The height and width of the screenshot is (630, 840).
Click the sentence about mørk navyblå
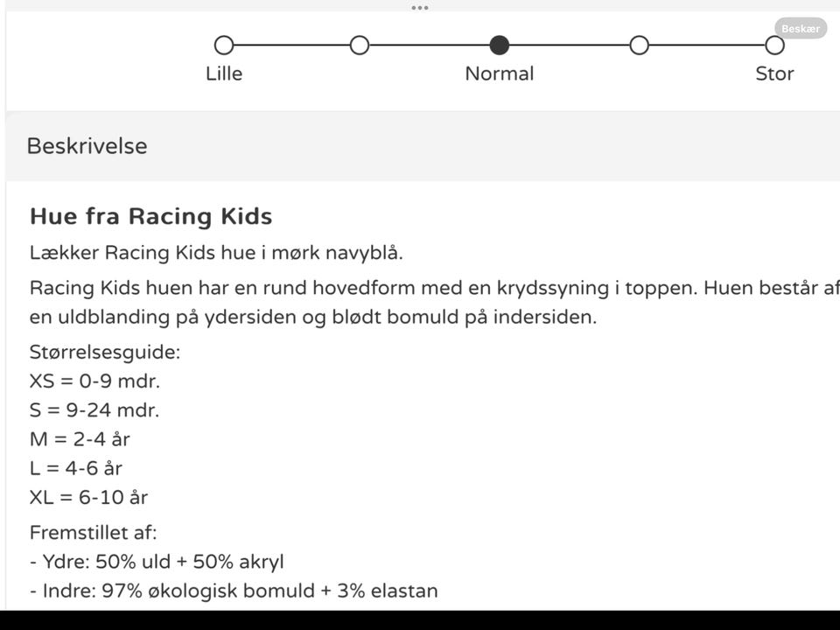(x=216, y=253)
